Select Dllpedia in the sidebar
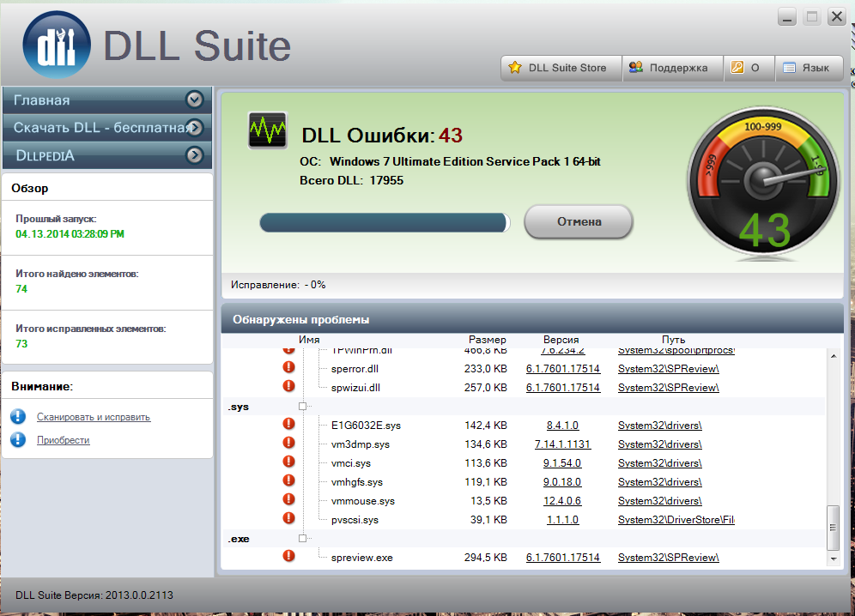This screenshot has width=855, height=616. pos(106,155)
